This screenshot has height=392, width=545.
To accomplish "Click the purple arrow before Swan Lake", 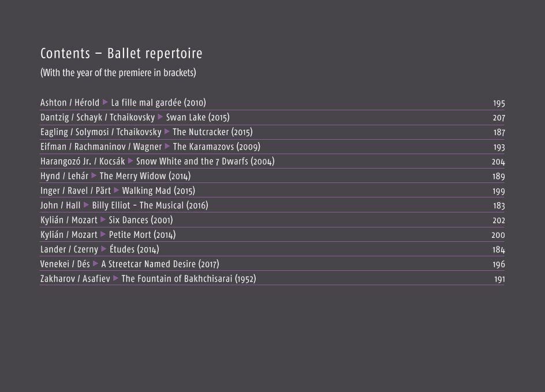I will pyautogui.click(x=160, y=117).
